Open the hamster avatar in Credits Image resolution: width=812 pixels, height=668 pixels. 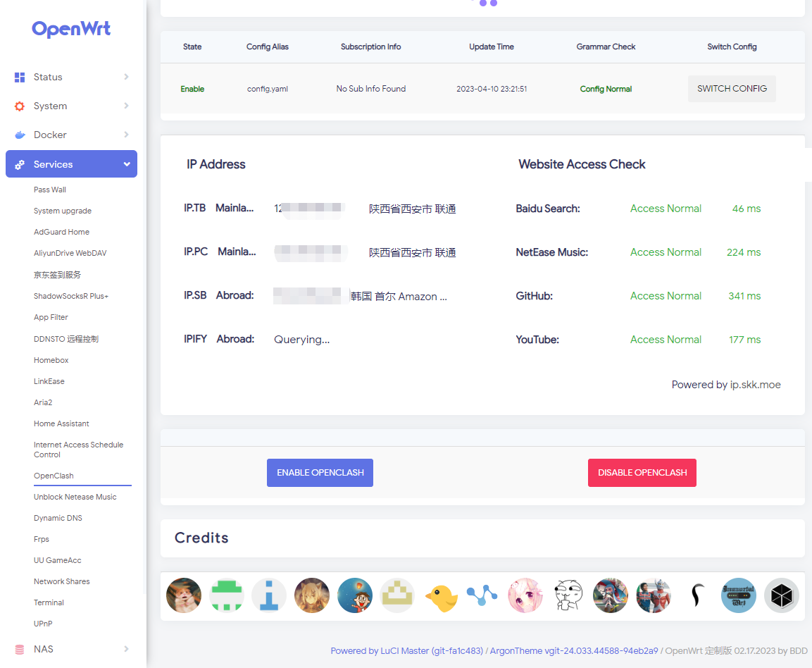click(x=184, y=595)
